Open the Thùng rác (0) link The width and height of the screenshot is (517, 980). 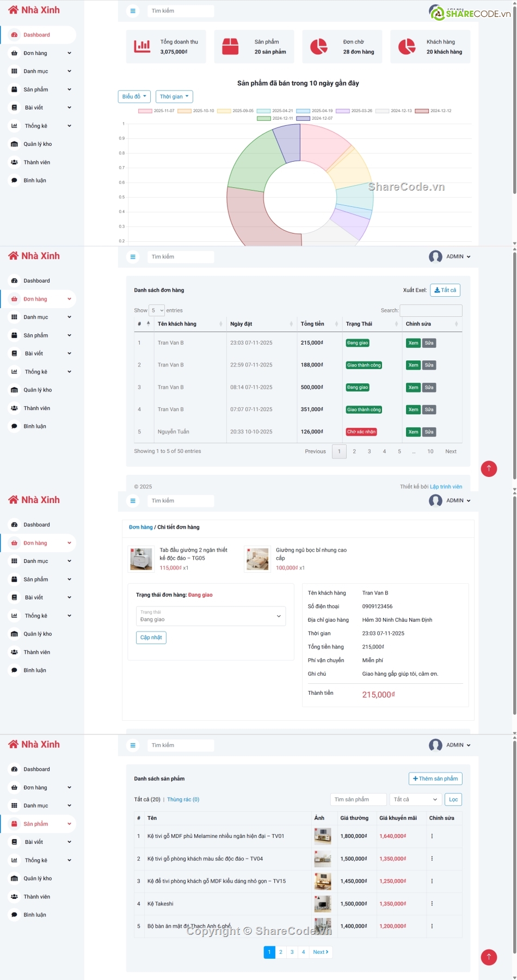(183, 800)
